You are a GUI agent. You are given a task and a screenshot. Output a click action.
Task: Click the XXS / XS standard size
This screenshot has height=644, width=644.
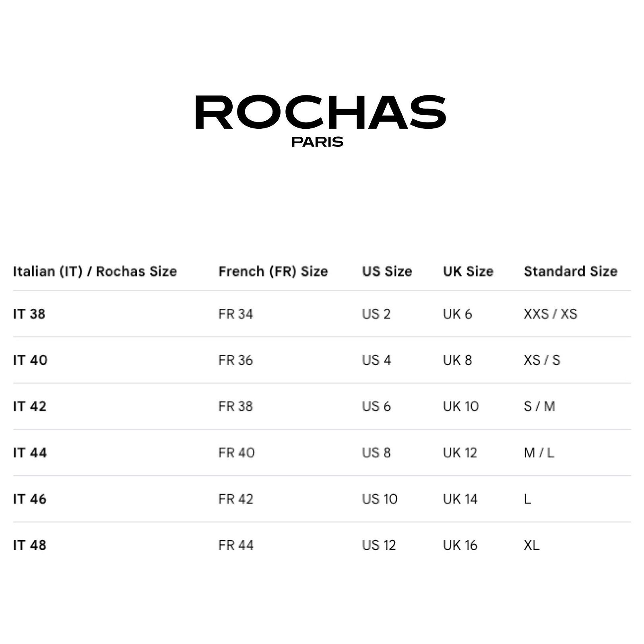pyautogui.click(x=550, y=314)
